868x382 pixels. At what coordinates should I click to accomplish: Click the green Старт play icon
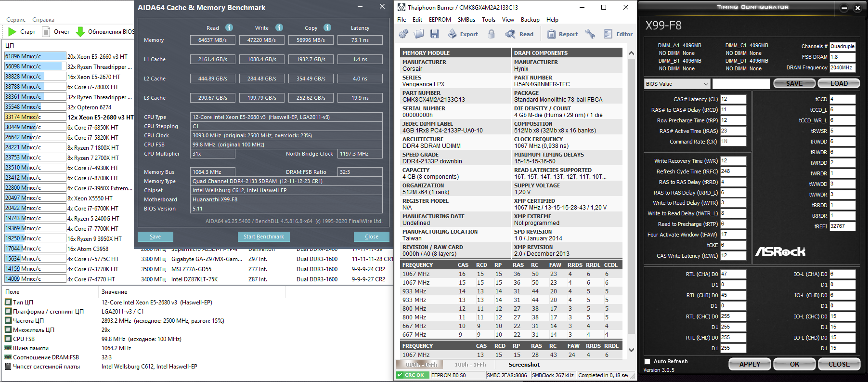click(12, 32)
